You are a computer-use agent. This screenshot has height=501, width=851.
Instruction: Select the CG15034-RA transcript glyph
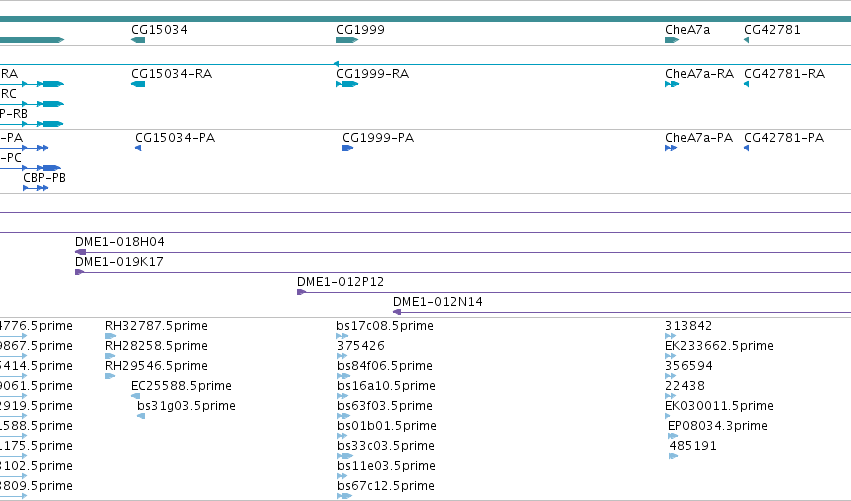click(x=138, y=84)
